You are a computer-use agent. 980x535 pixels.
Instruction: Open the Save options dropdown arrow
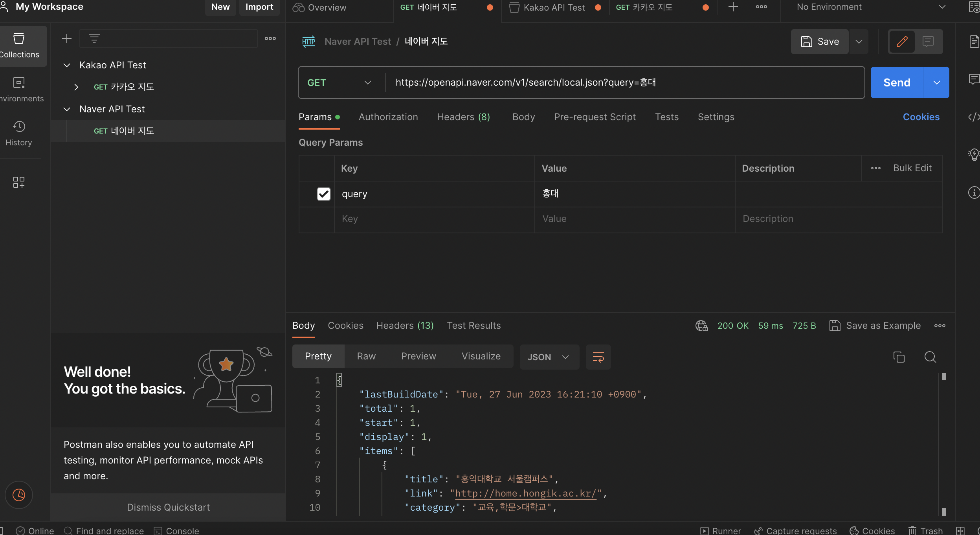click(x=859, y=41)
